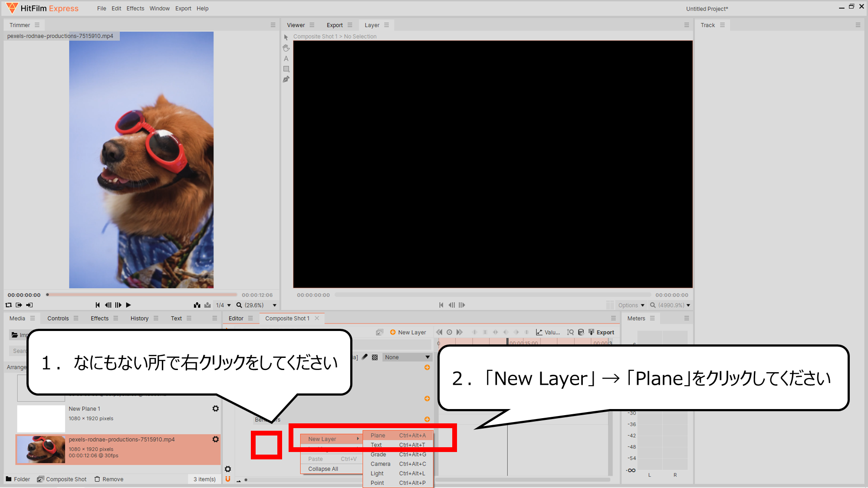Click the timeline Export button
868x488 pixels.
point(602,332)
